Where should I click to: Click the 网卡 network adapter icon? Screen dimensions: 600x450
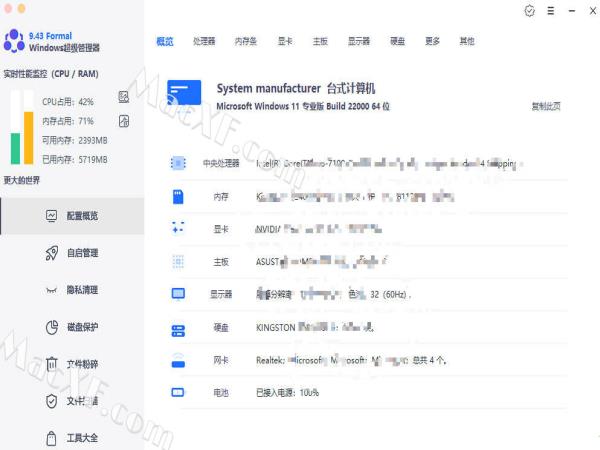178,361
